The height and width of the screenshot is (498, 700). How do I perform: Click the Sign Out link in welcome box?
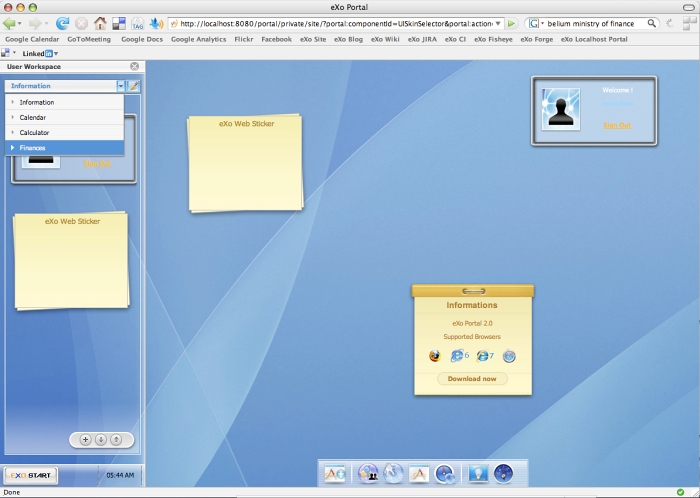coord(617,125)
